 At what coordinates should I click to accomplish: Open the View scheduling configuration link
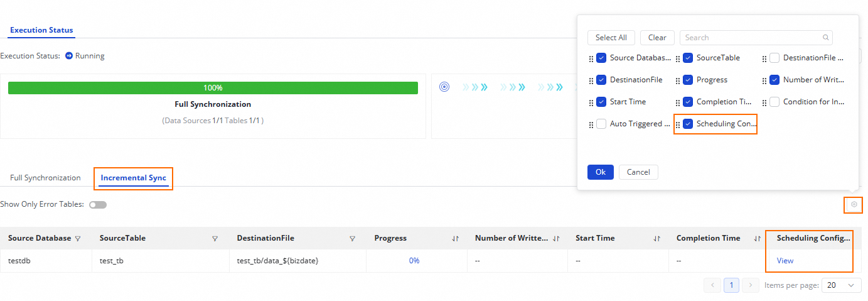(x=785, y=261)
